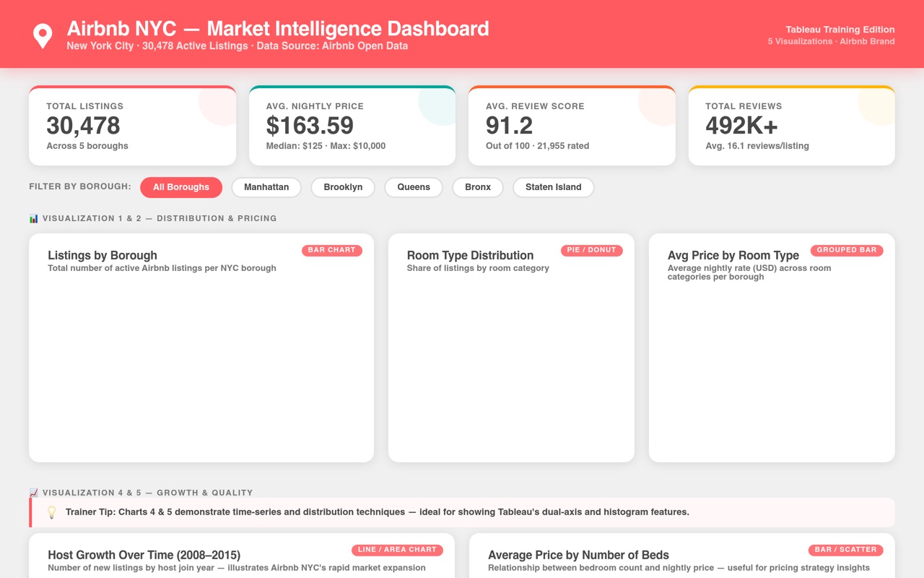Image resolution: width=924 pixels, height=578 pixels.
Task: Click the Airbnb NYC dashboard main heading
Action: [278, 29]
